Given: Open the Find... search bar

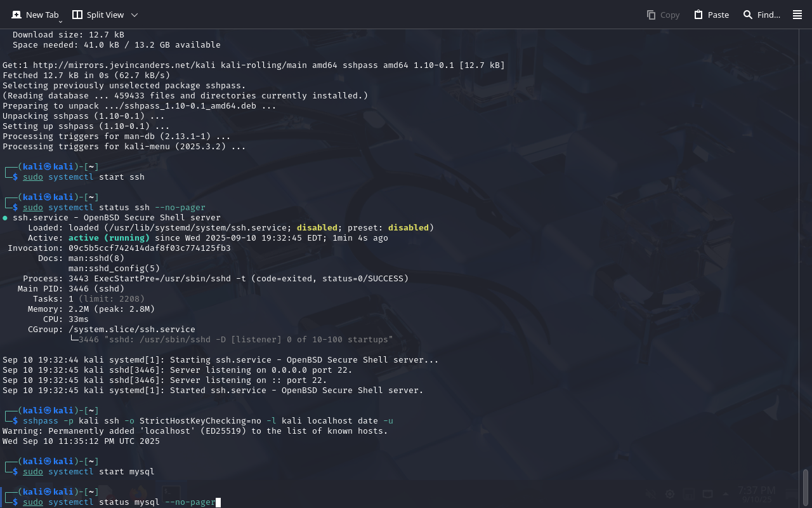Looking at the screenshot, I should [762, 15].
